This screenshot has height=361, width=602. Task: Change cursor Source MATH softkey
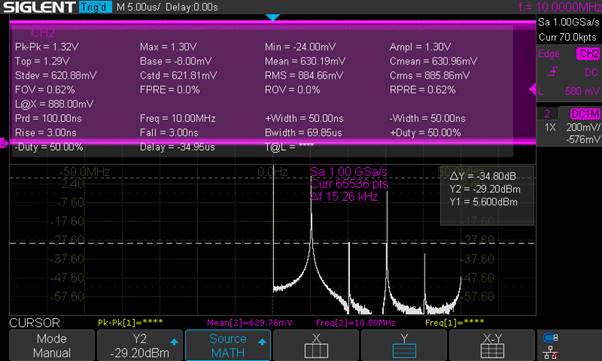(228, 345)
